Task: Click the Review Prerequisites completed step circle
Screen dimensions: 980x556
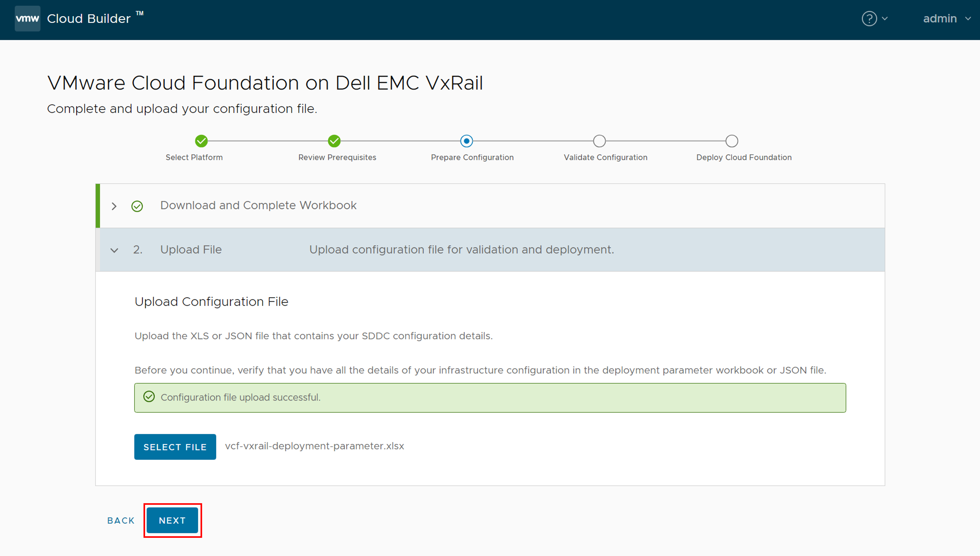Action: point(334,141)
